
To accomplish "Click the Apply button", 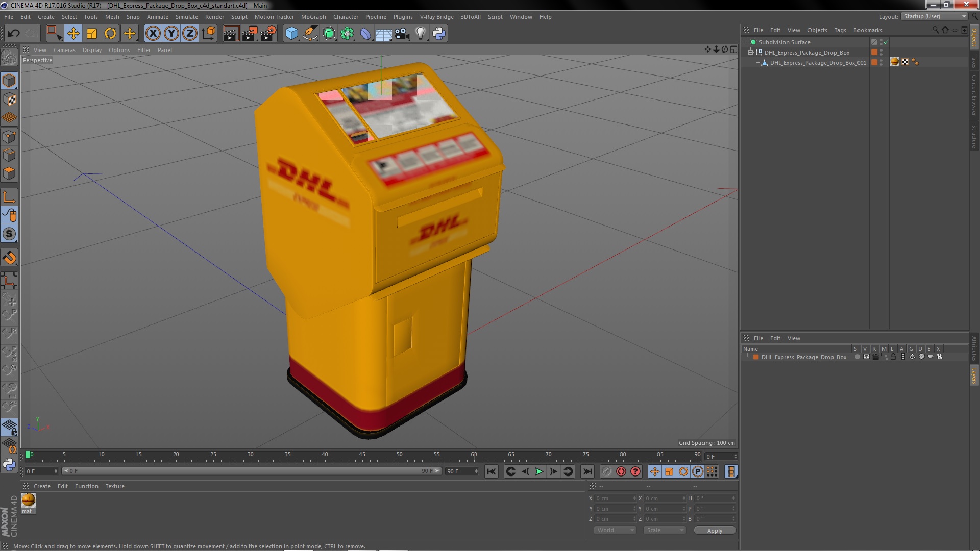I will tap(715, 531).
